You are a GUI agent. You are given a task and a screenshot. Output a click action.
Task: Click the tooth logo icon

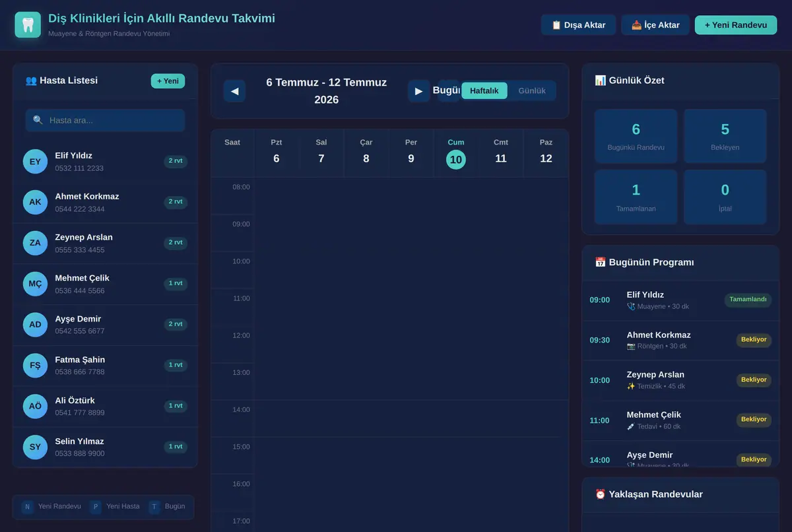point(28,25)
